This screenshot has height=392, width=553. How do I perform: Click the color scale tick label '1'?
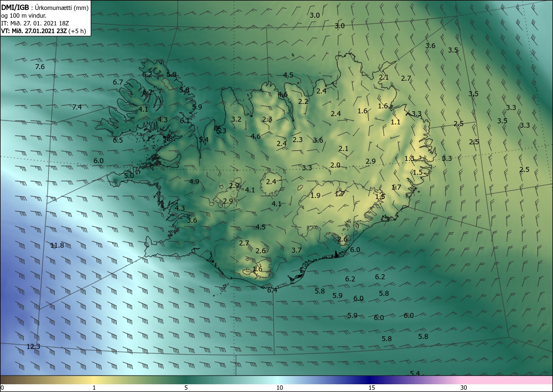(94, 388)
